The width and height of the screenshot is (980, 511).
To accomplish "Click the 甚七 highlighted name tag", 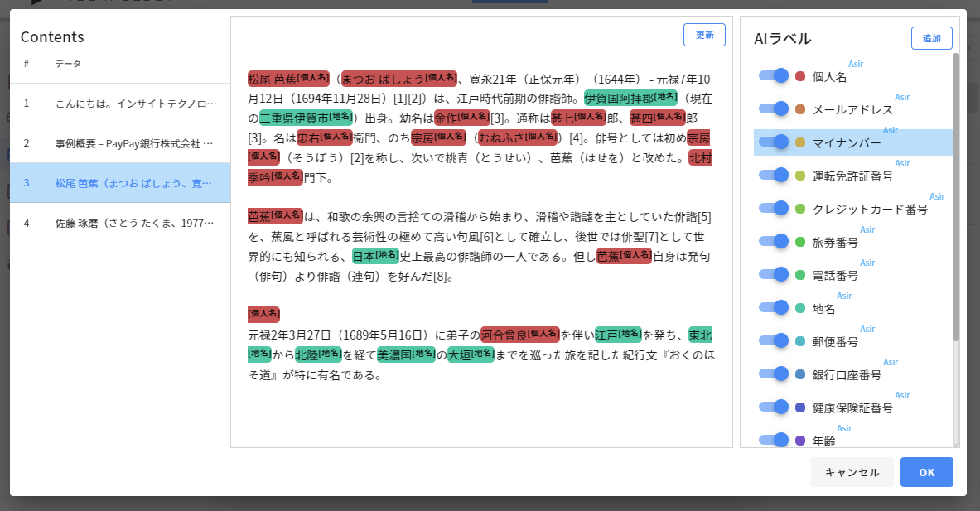I will click(x=578, y=118).
